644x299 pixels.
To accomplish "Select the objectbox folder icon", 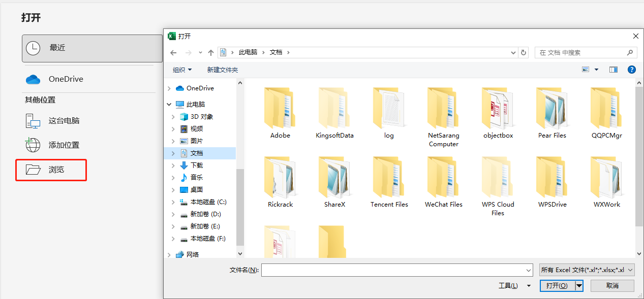I will point(498,108).
